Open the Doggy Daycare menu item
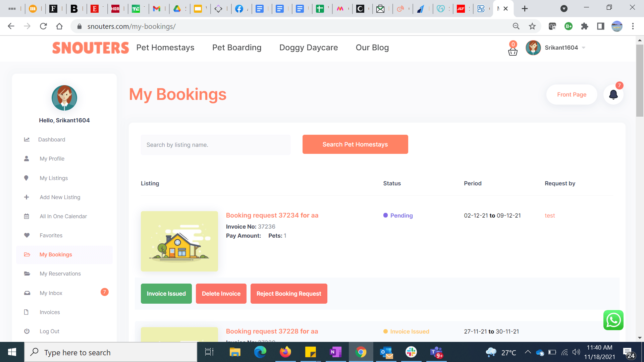The image size is (644, 362). 309,48
